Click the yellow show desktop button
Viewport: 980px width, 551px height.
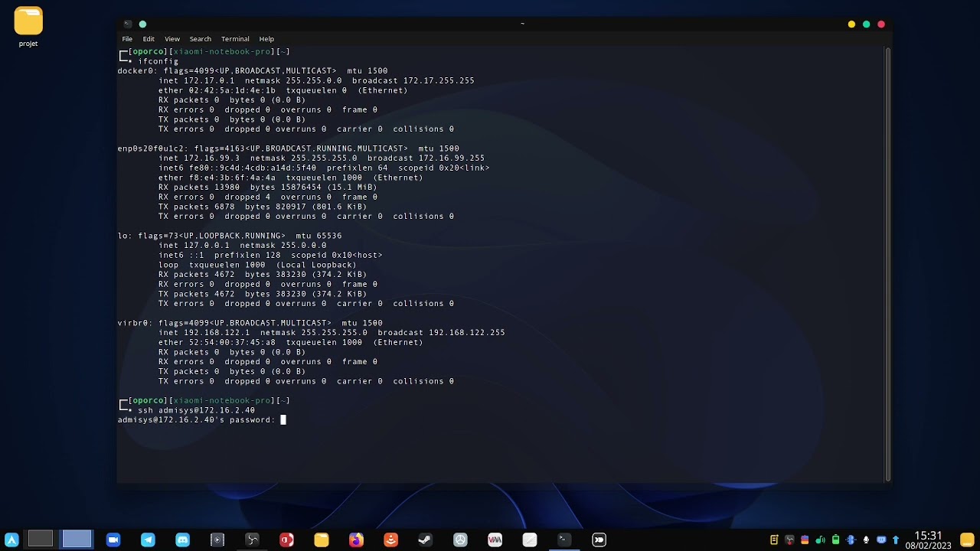coord(967,540)
